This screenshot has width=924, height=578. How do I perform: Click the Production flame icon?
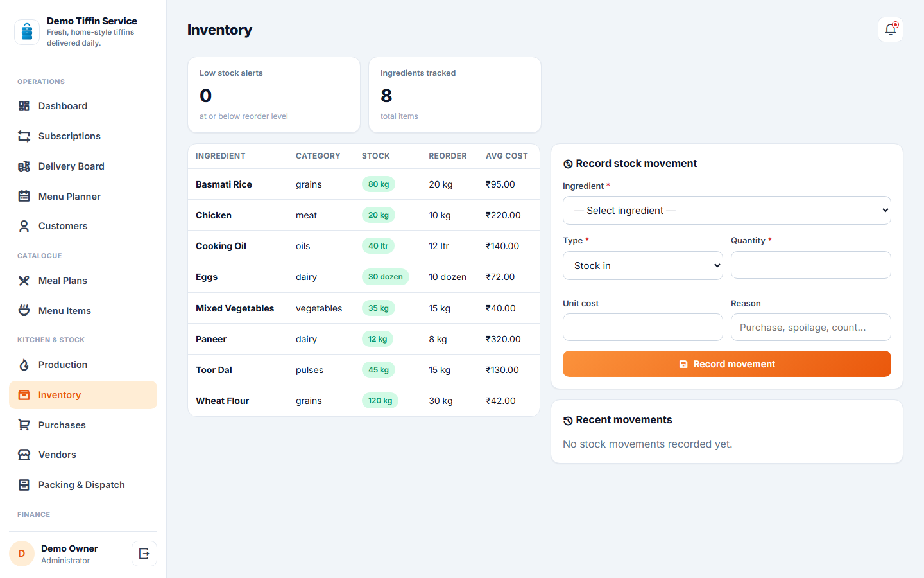coord(24,365)
